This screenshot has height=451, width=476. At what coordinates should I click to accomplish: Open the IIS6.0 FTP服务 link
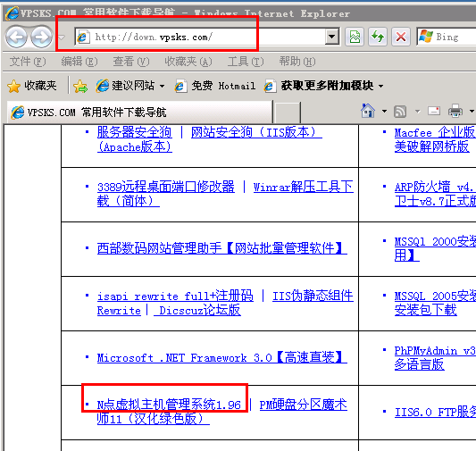coord(435,412)
